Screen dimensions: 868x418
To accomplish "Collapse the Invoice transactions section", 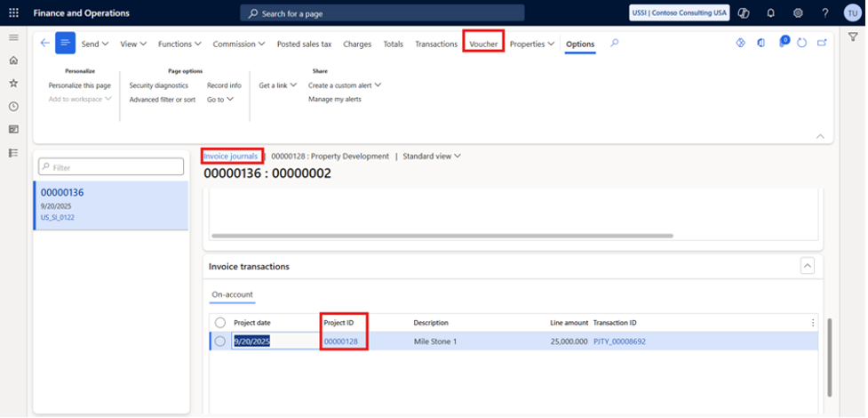I will click(807, 266).
